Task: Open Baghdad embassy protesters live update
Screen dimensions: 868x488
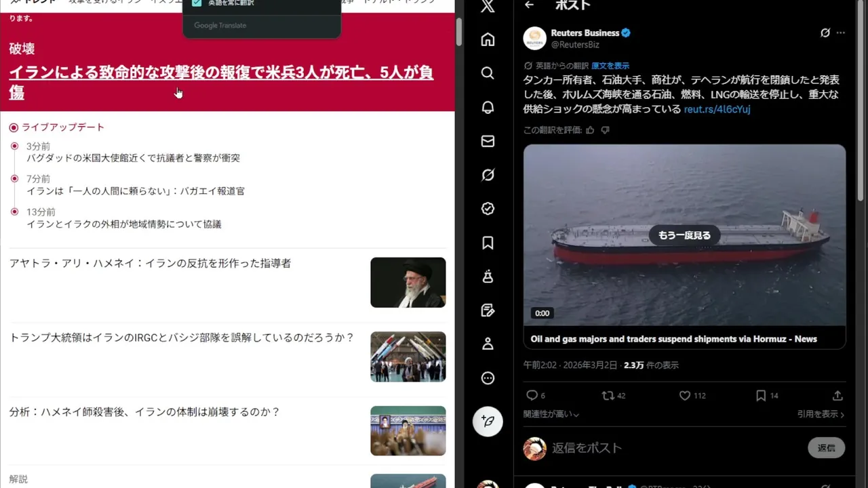Action: [x=133, y=158]
